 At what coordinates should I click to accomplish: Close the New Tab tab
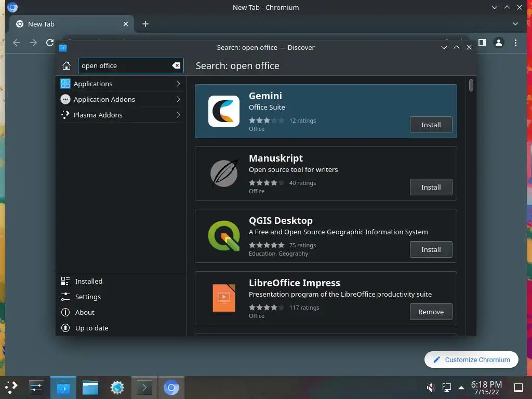pyautogui.click(x=126, y=24)
